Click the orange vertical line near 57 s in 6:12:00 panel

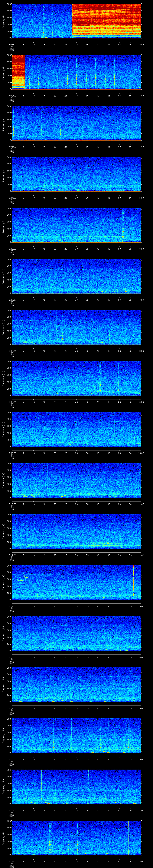(x=133, y=581)
